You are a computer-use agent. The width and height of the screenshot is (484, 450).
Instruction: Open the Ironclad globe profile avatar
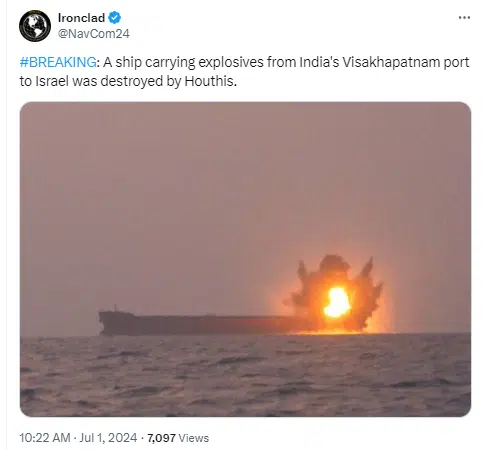35,26
